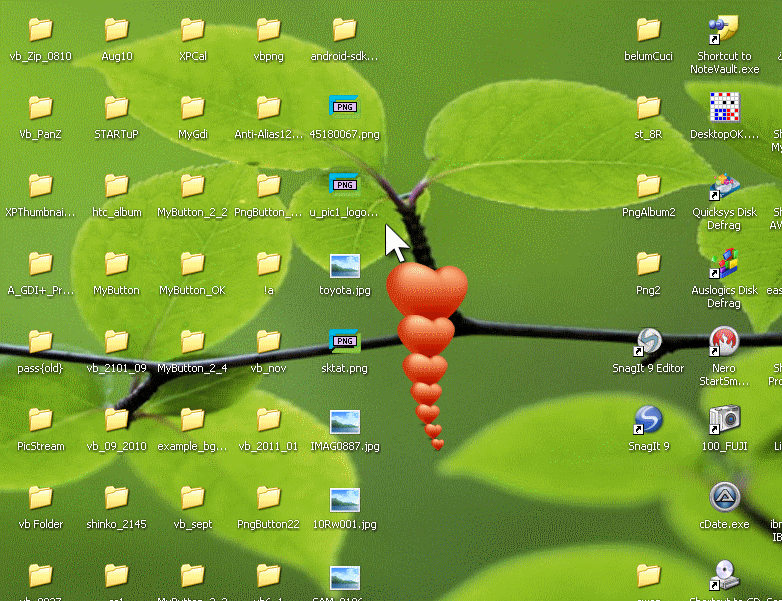The image size is (782, 601).
Task: Select the XPCal folder
Action: (x=192, y=30)
